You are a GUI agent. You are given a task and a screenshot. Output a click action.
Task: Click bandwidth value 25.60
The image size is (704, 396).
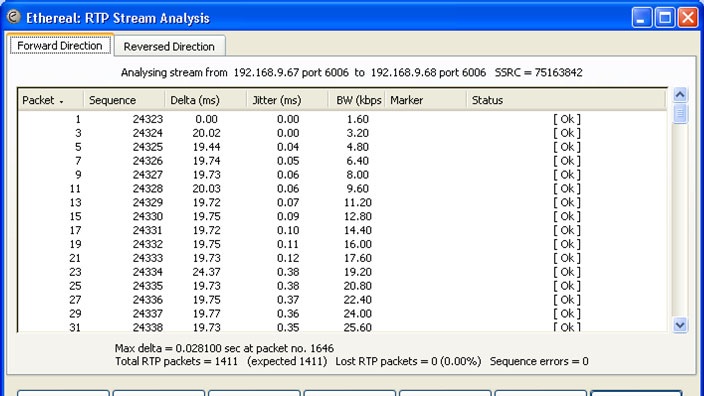point(358,327)
